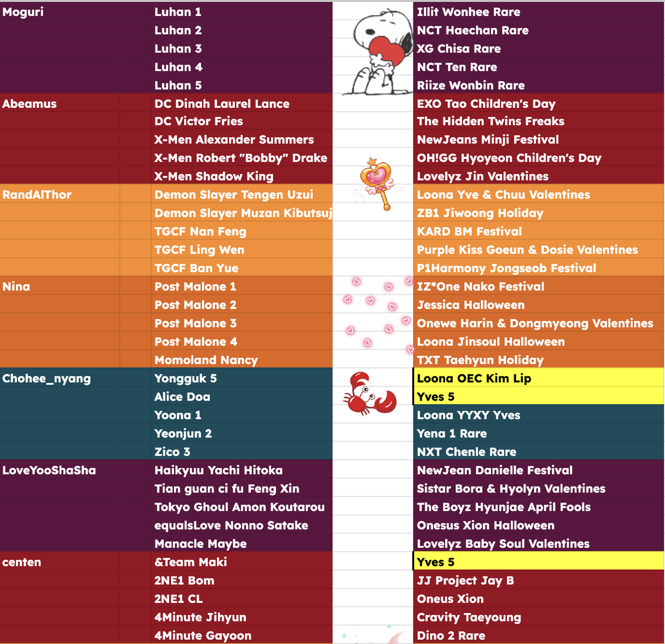This screenshot has width=665, height=644.
Task: Select the cell 'X-Men Shadow King'
Action: pyautogui.click(x=242, y=176)
